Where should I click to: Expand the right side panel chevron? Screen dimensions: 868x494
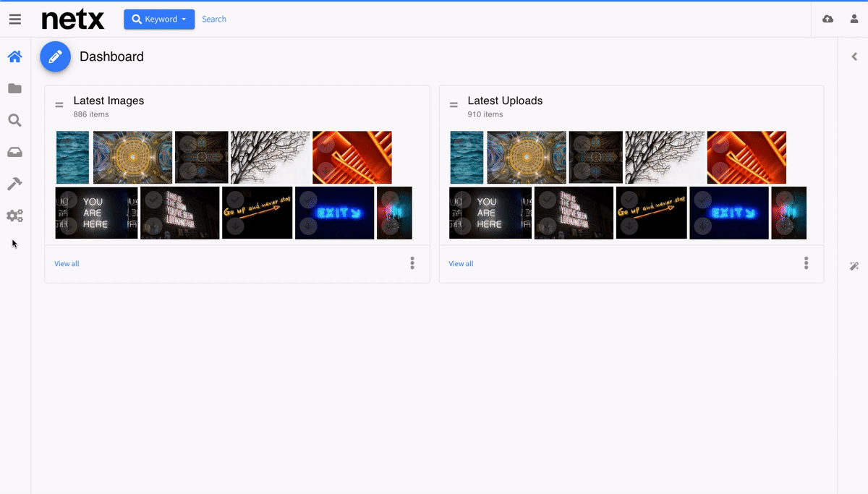point(854,56)
